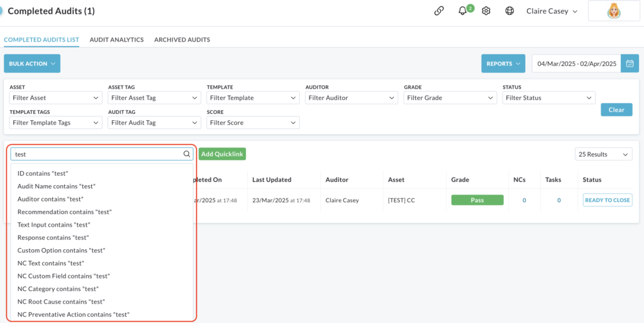
Task: Open the Bulk Action button menu
Action: point(32,64)
